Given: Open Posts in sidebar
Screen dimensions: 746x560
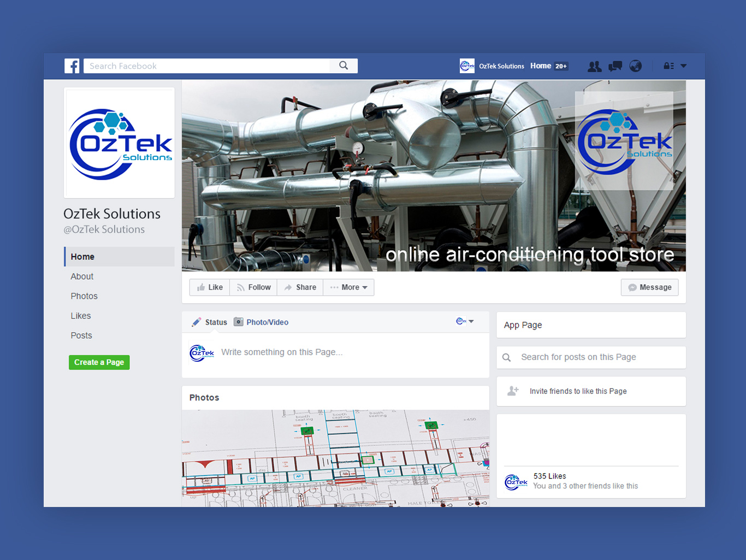Looking at the screenshot, I should point(81,335).
